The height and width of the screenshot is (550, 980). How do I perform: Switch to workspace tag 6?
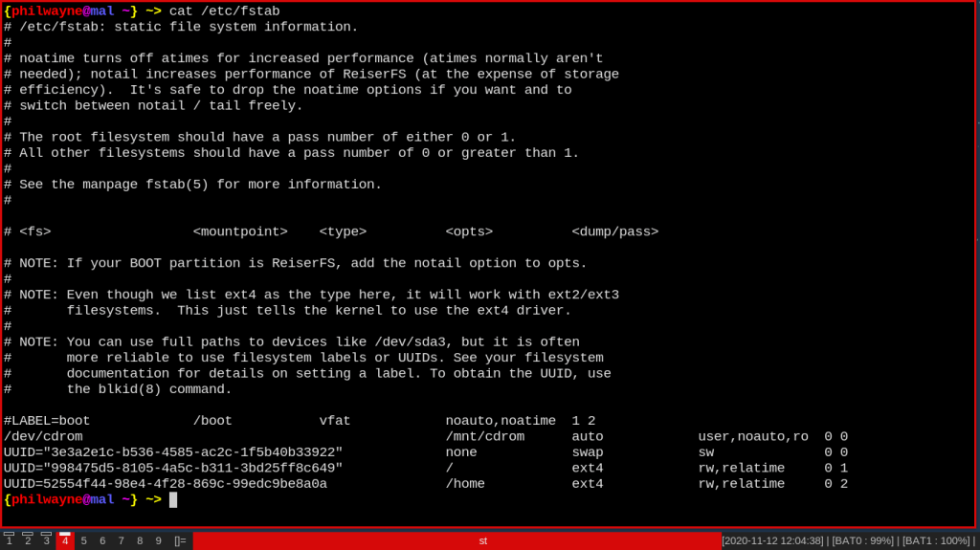click(102, 540)
